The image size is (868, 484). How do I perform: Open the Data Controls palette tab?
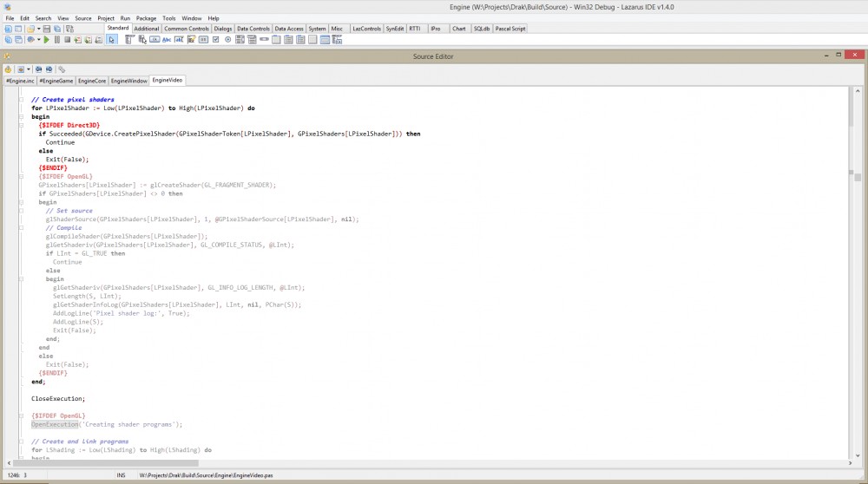253,29
